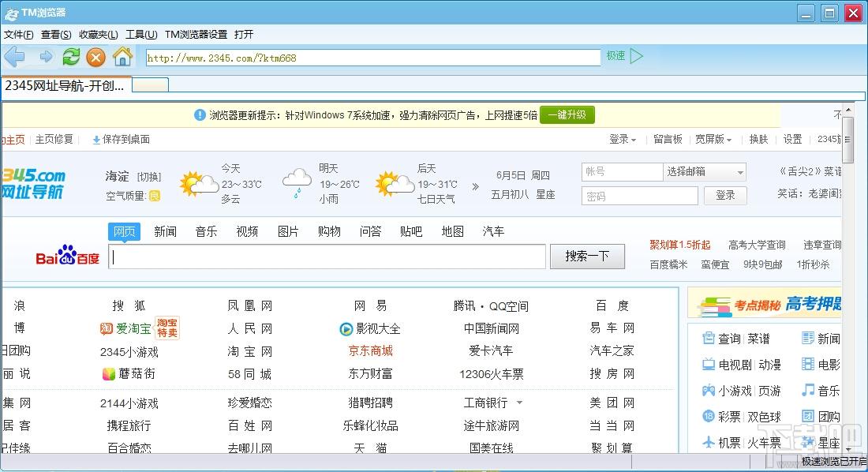
Task: Click today's sunny weather icon
Action: coord(200,183)
